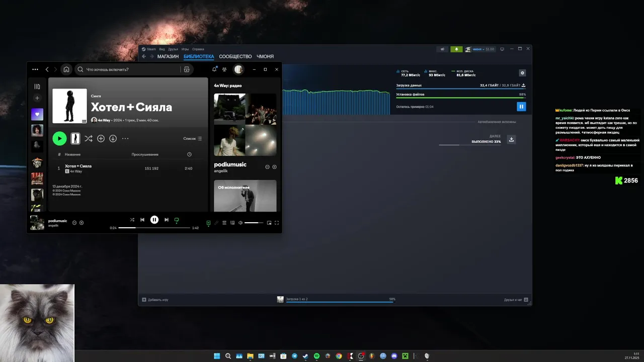Toggle Now Playing view icon in player
644x362 pixels.
[208, 223]
